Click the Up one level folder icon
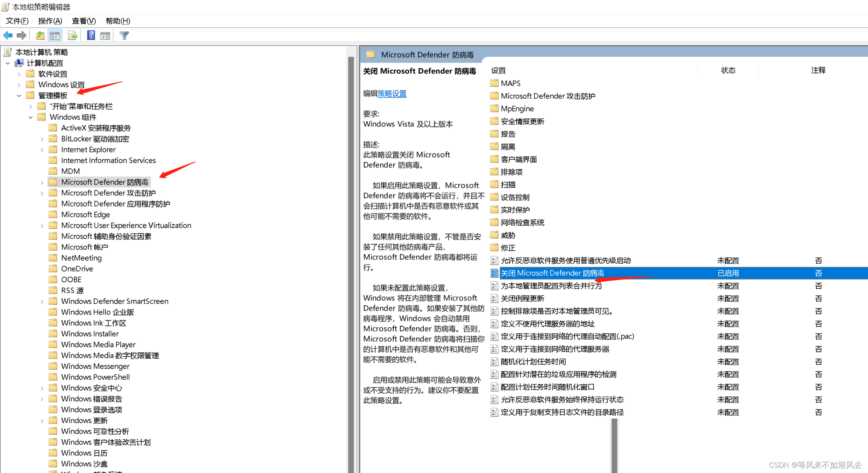 point(40,36)
